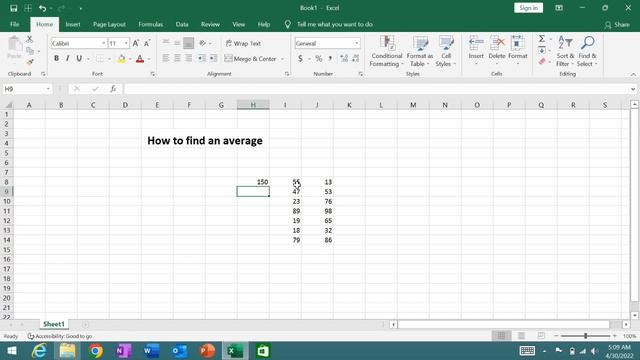Toggle Center horizontal alignment
The height and width of the screenshot is (360, 640).
(177, 59)
